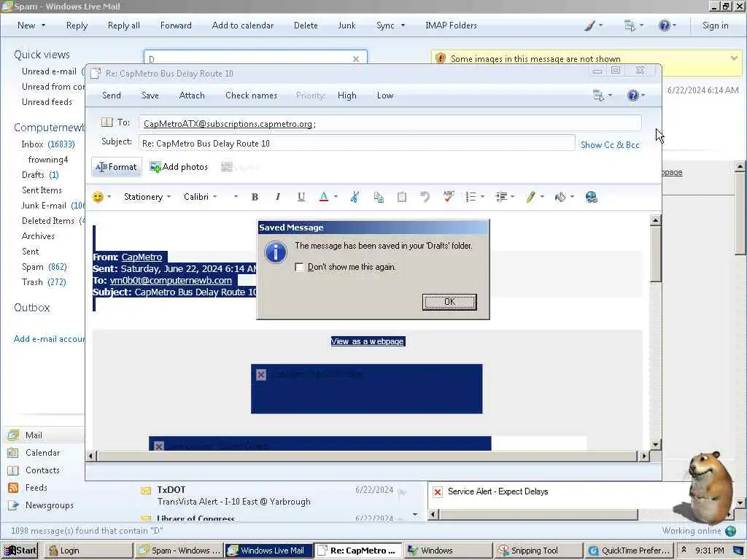
Task: Click the Paste clipboard icon
Action: coord(402,197)
